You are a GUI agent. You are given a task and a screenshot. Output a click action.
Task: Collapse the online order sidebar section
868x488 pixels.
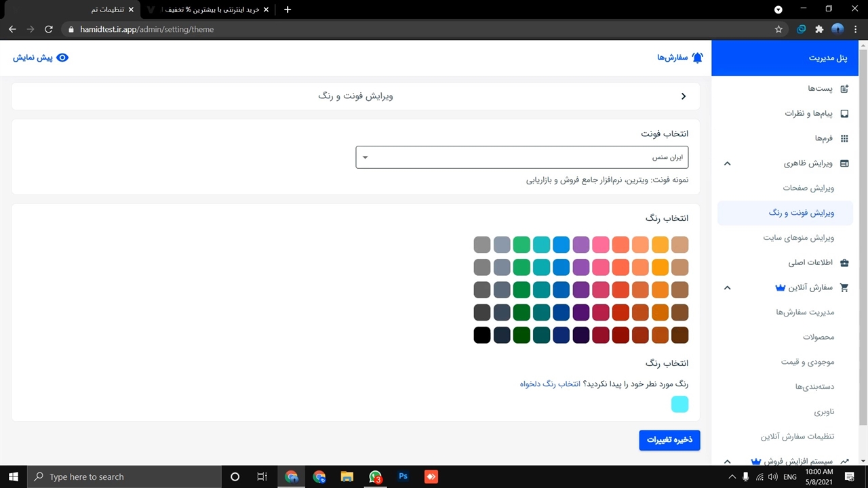pyautogui.click(x=727, y=287)
